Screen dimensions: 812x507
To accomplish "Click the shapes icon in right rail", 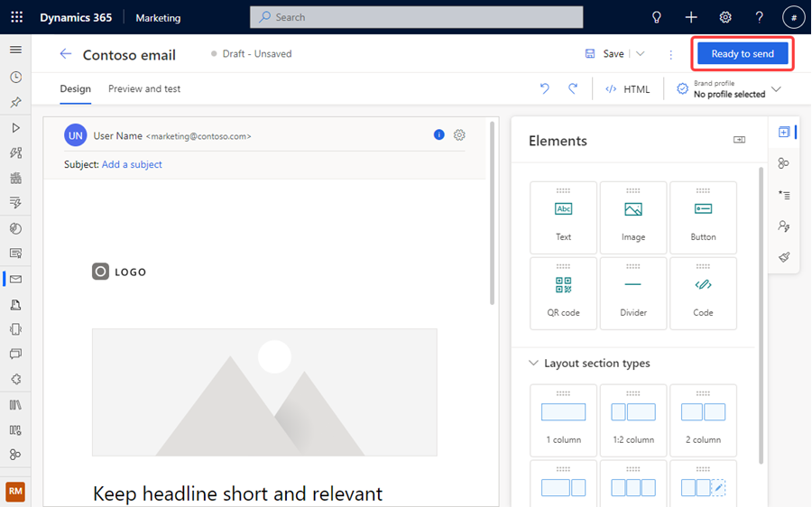I will pos(783,163).
